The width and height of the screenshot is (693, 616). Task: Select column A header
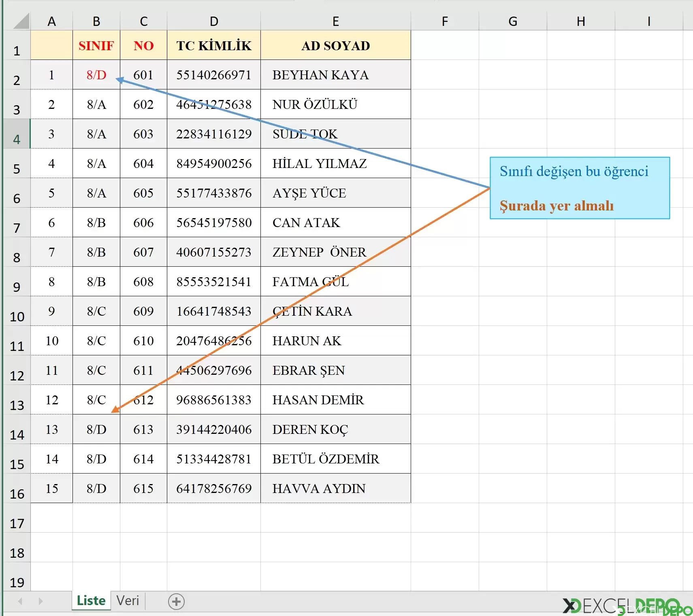tap(51, 21)
